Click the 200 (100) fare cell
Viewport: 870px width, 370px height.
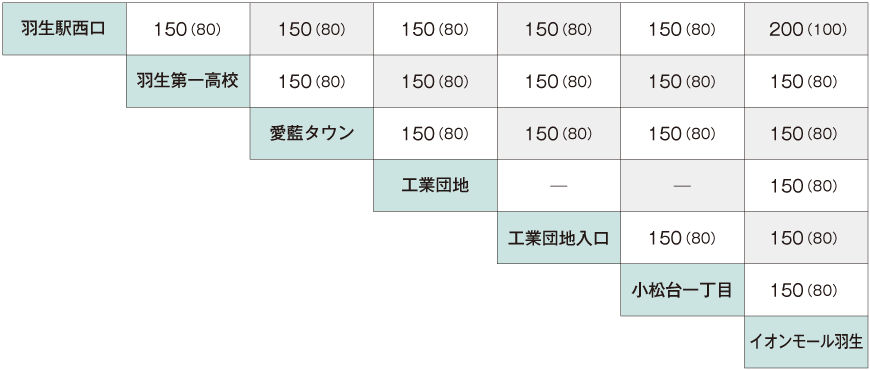point(806,29)
